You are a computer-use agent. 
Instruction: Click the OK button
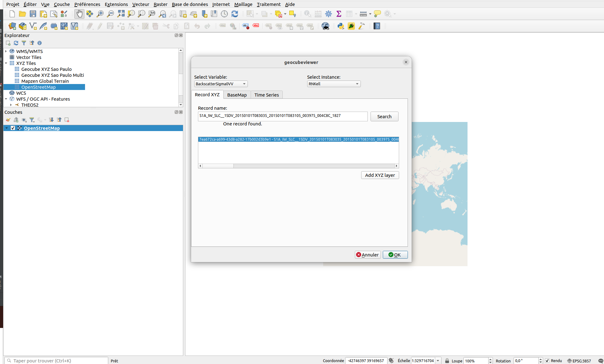pos(395,255)
